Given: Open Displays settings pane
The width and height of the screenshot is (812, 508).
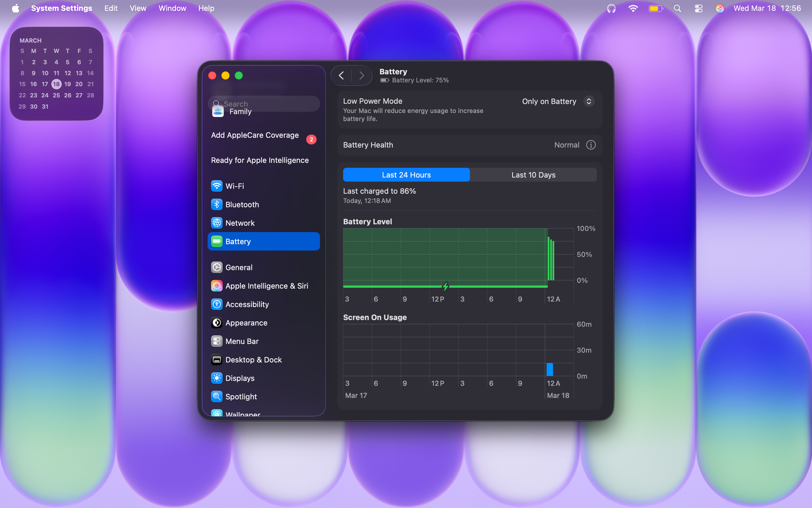Looking at the screenshot, I should click(240, 378).
